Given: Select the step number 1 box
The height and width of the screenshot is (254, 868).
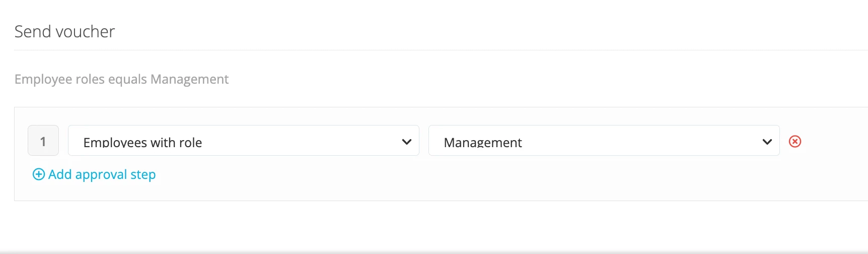Looking at the screenshot, I should [43, 141].
